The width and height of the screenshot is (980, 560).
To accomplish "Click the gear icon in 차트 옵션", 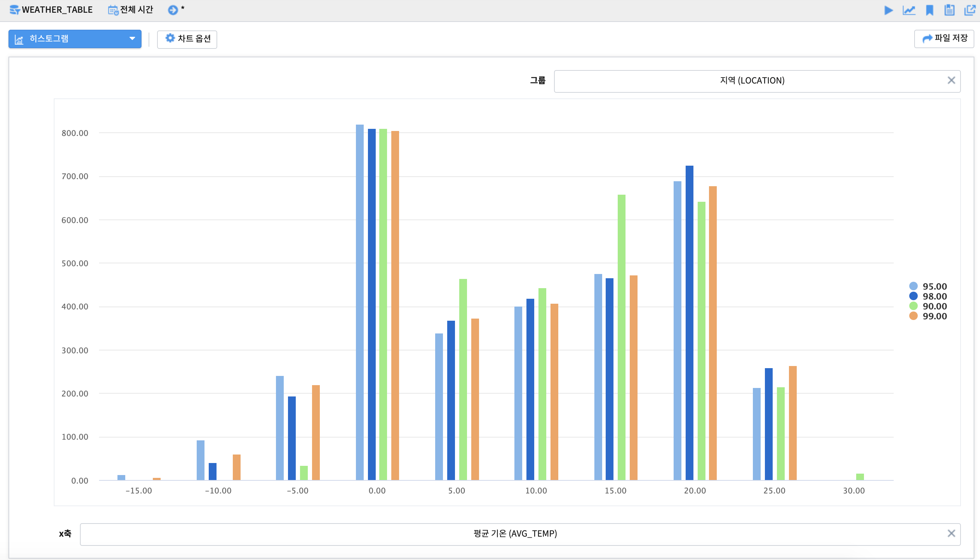I will coord(170,38).
